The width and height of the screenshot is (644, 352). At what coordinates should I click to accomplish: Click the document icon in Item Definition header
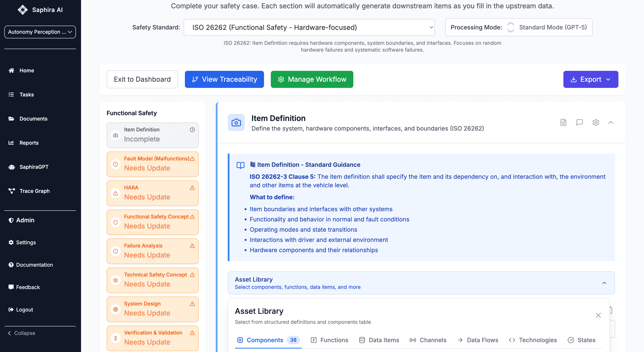[563, 122]
